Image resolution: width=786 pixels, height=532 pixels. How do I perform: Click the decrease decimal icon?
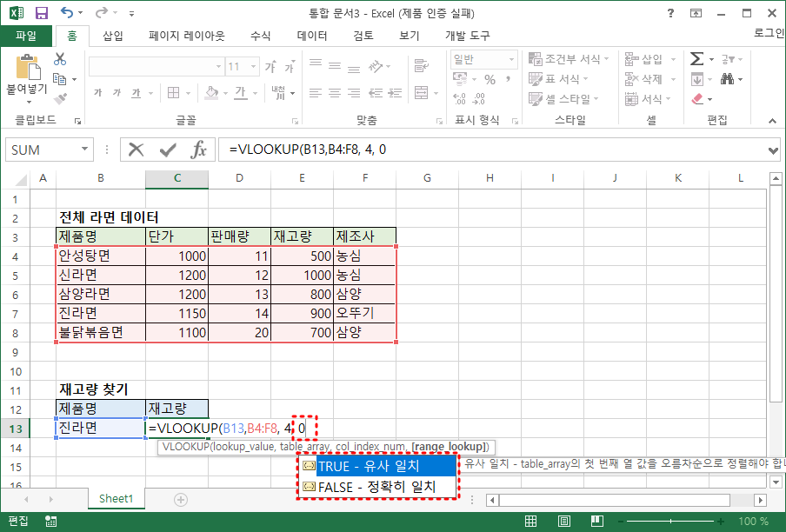click(479, 99)
